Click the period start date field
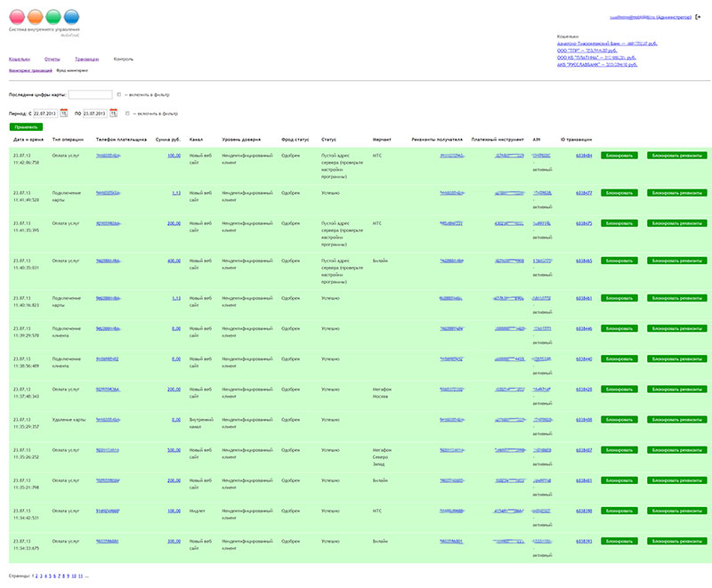This screenshot has height=588, width=712. click(44, 114)
